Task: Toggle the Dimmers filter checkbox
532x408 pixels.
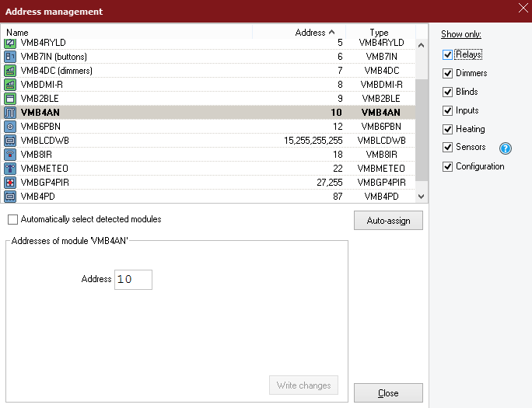Action: click(447, 73)
